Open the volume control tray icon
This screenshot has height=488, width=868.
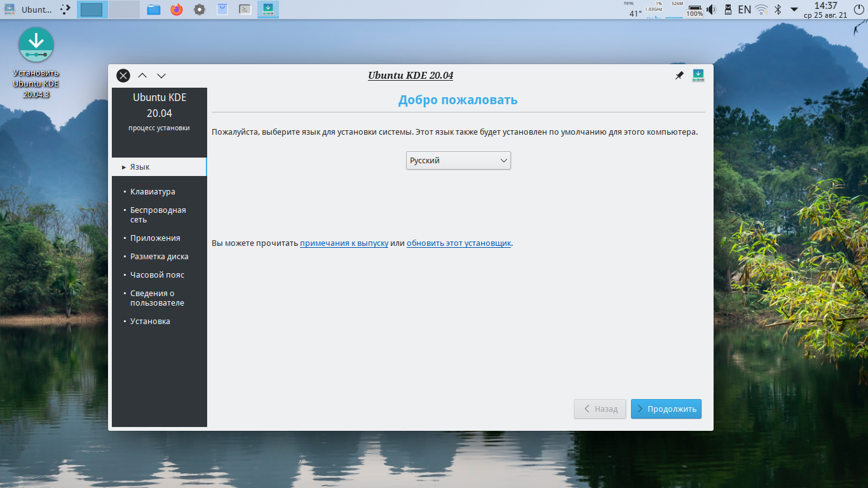(x=711, y=10)
